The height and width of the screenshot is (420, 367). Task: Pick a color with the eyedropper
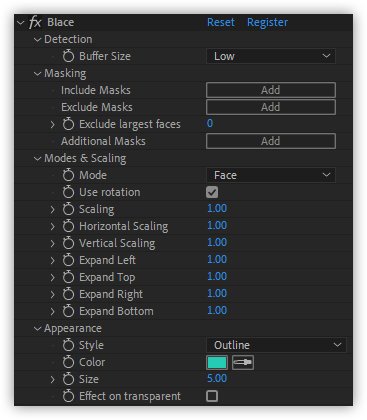click(x=243, y=362)
